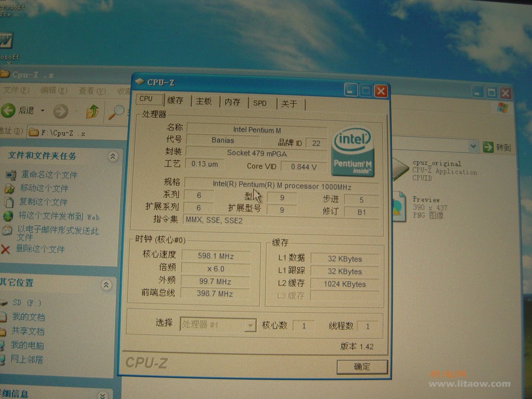Click the Core VID value 0.844 V

coord(304,167)
